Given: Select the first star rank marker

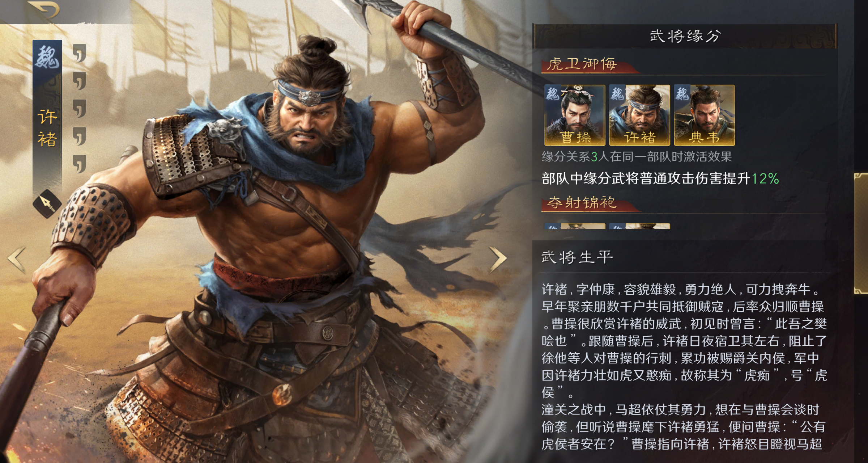Looking at the screenshot, I should point(80,53).
